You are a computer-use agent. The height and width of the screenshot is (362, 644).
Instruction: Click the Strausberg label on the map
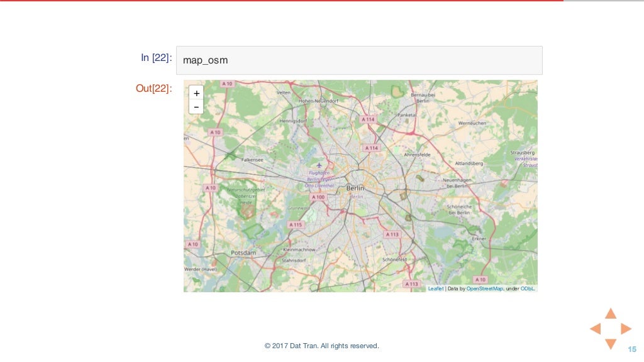tap(523, 152)
